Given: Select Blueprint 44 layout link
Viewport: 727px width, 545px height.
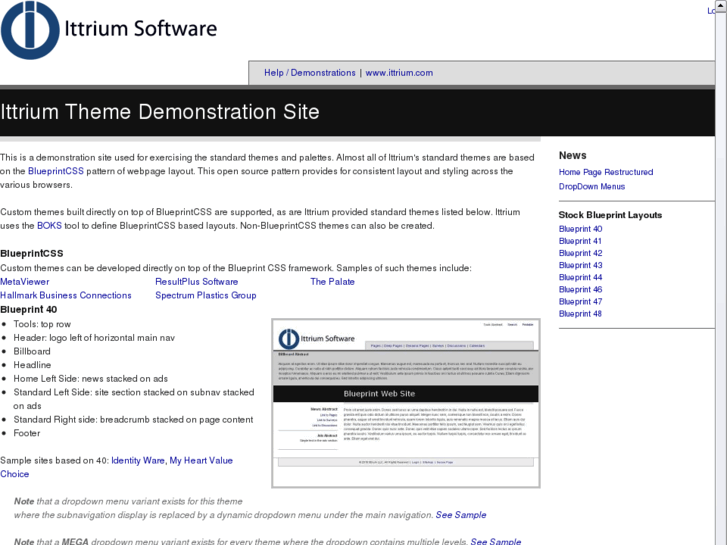Looking at the screenshot, I should [x=580, y=277].
